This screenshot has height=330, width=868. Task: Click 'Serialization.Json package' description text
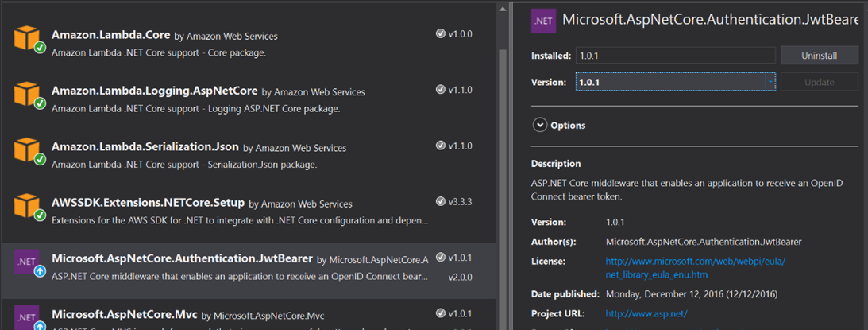point(183,165)
